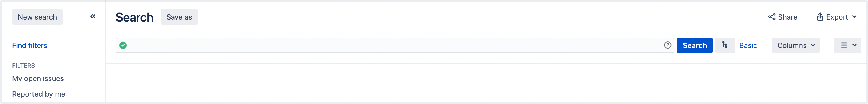This screenshot has height=104, width=868.
Task: Expand the Export menu chevron
Action: tap(854, 17)
